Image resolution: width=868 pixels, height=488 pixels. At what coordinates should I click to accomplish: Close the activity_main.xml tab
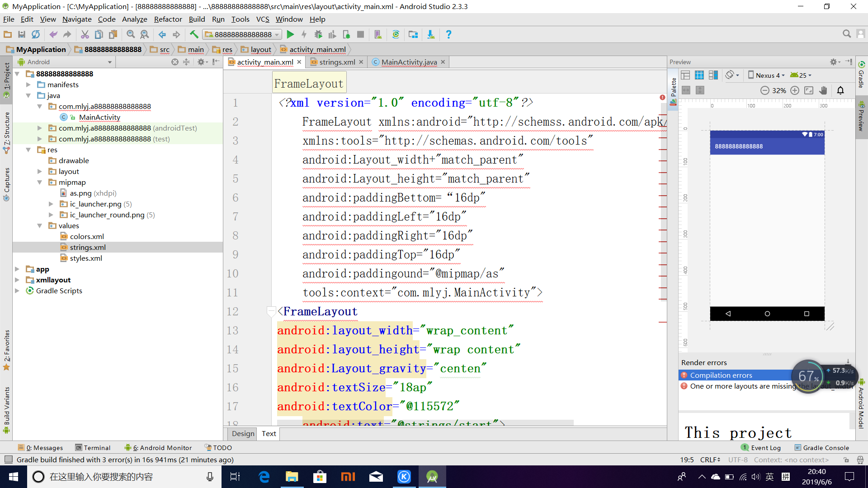[x=299, y=62]
